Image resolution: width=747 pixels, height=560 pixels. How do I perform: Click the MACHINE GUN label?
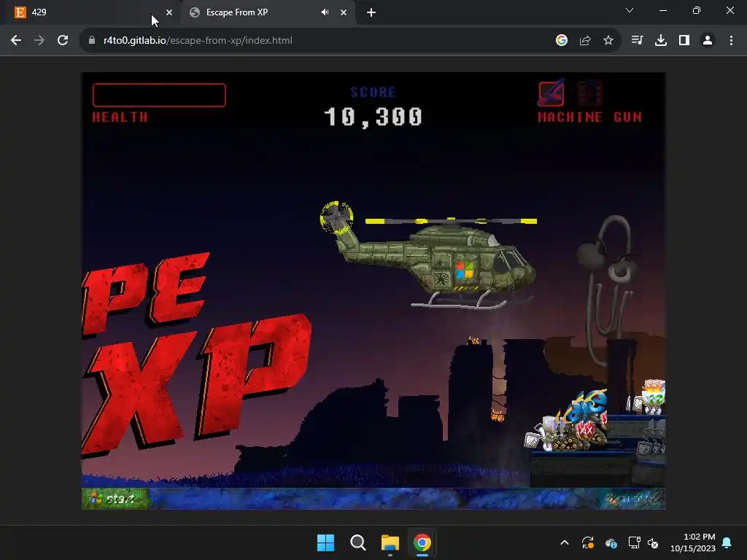(x=589, y=117)
